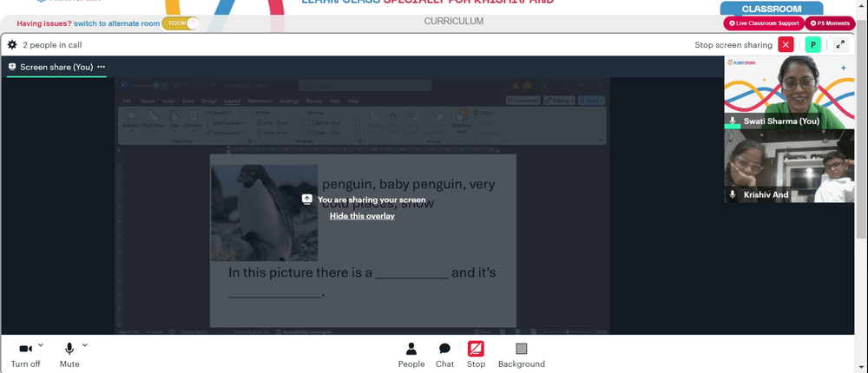
Task: Open the People panel
Action: (411, 356)
